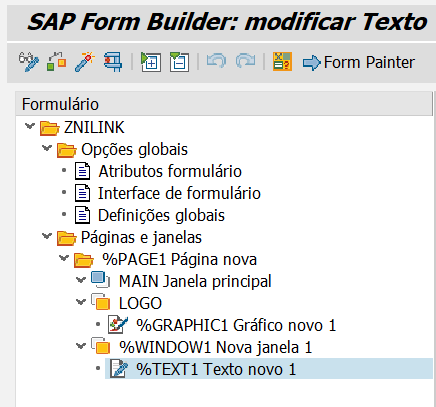Click expand subtree toolbar icon
This screenshot has height=407, width=436.
click(151, 62)
